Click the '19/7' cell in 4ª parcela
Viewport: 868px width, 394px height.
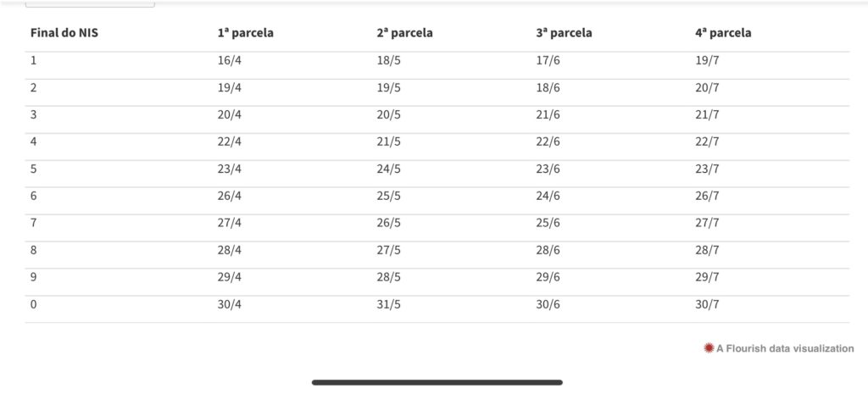(x=707, y=60)
